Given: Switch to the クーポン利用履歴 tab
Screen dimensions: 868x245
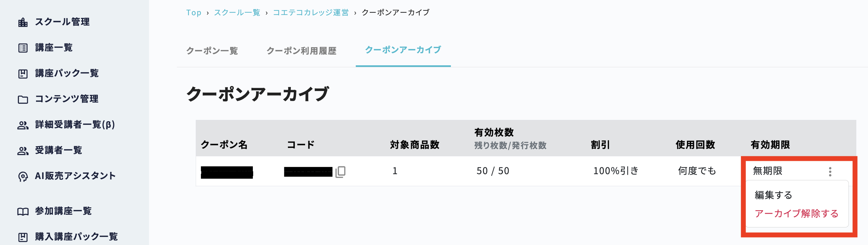Looking at the screenshot, I should pyautogui.click(x=302, y=51).
